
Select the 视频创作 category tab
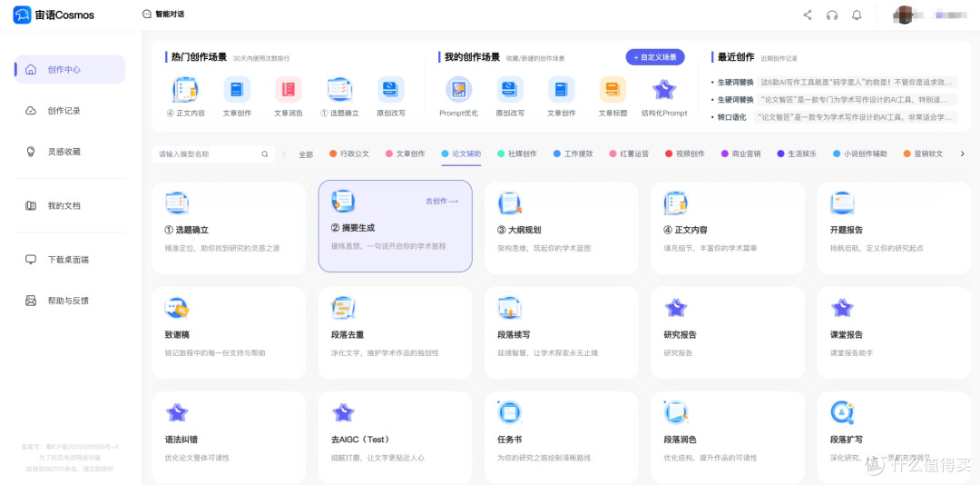pyautogui.click(x=685, y=153)
